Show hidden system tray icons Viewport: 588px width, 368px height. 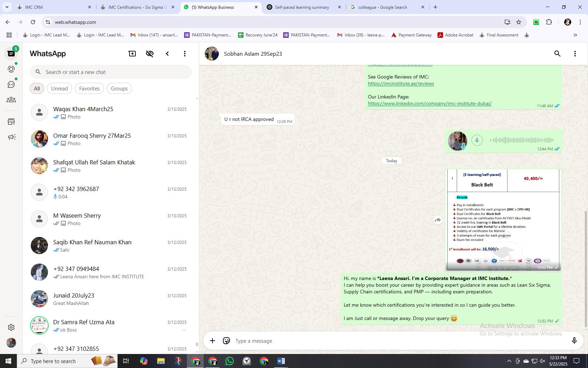click(x=509, y=361)
